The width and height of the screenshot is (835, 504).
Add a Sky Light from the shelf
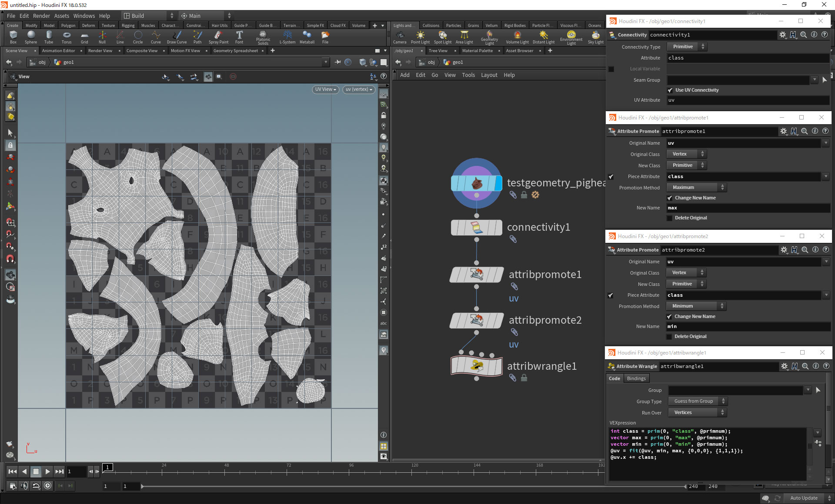click(596, 37)
